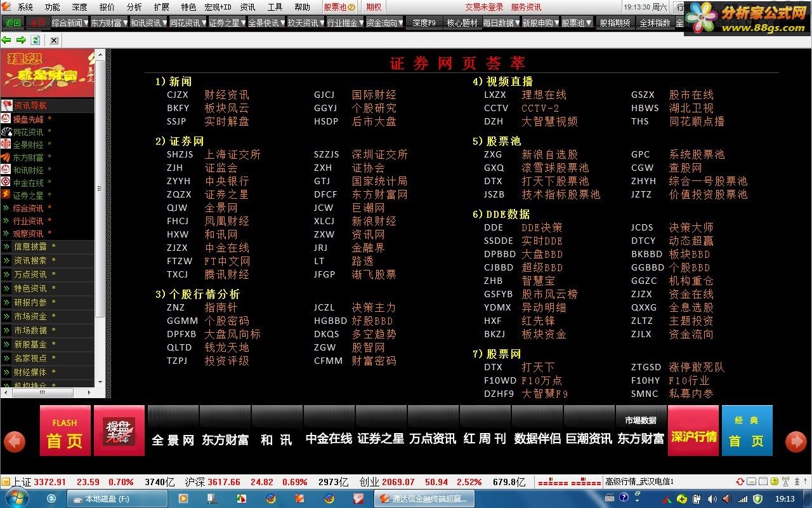Open 每日数据 dropdown in toolbar
Viewport: 812px width, 508px height.
[501, 23]
